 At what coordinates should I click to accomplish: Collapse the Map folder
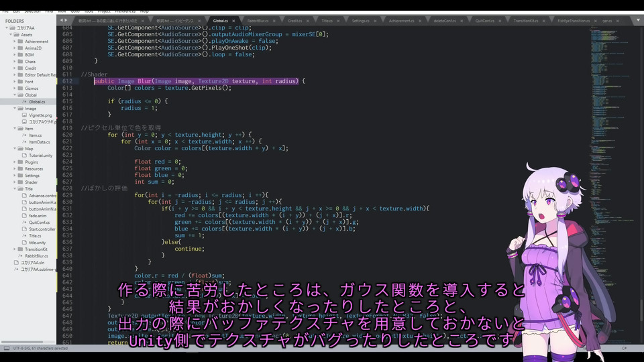tap(15, 149)
